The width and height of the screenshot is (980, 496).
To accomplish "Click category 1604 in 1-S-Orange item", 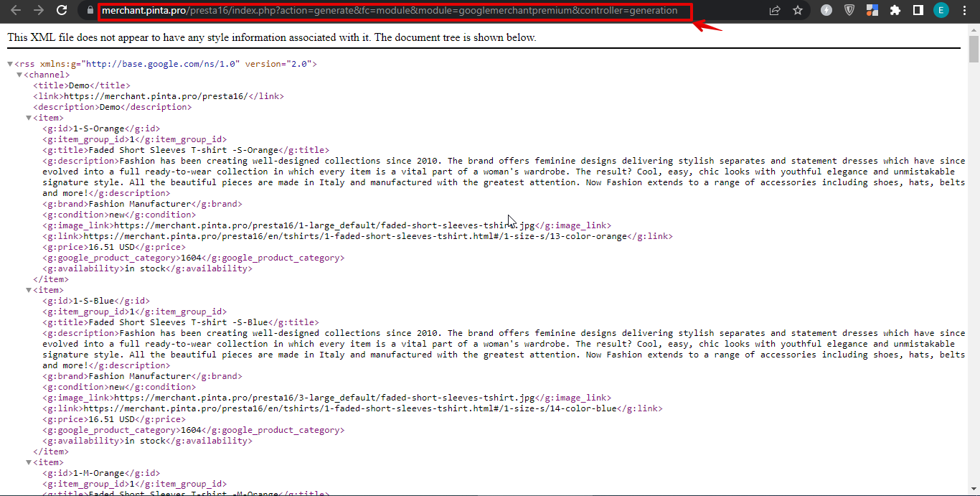I will [193, 258].
